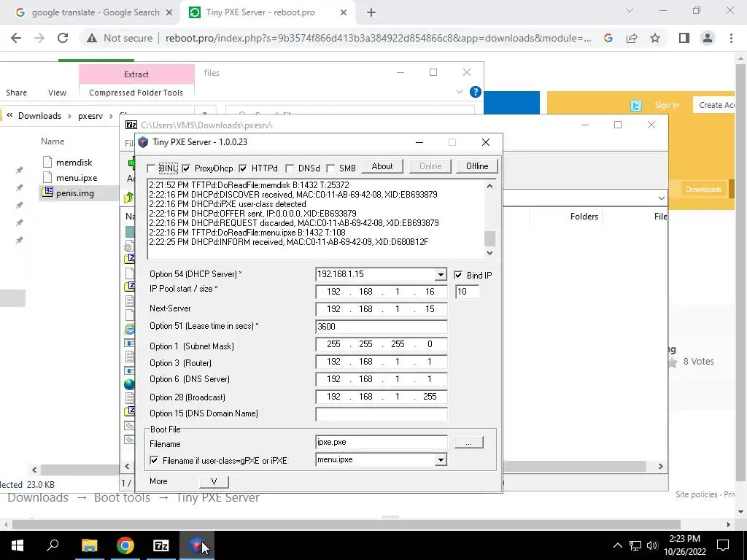Image resolution: width=747 pixels, height=560 pixels.
Task: Click the DNS Domain Name input field
Action: pos(381,413)
